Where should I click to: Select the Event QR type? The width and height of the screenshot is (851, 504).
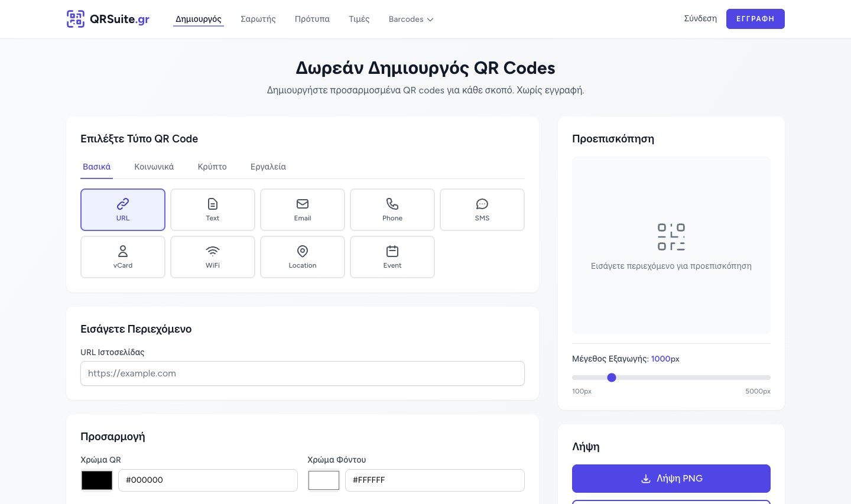392,257
